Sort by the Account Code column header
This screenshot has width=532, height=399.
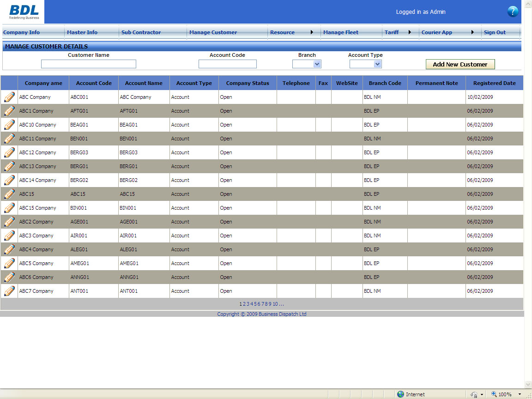pos(94,83)
